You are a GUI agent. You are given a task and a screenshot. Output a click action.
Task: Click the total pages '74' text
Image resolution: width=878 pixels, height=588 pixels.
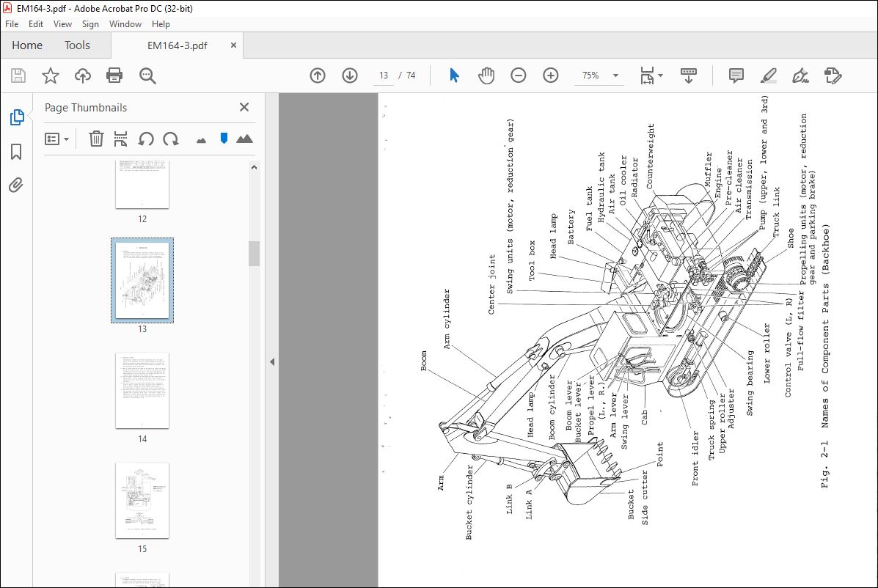(x=411, y=76)
